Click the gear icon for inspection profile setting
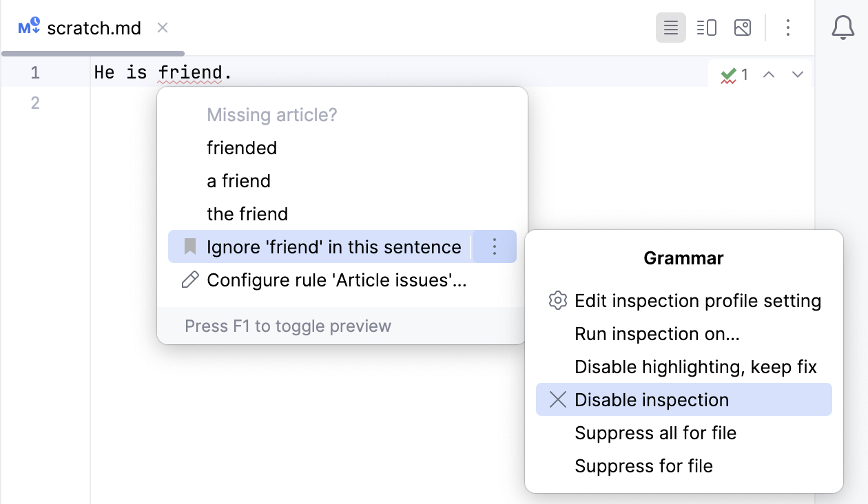 (x=557, y=300)
